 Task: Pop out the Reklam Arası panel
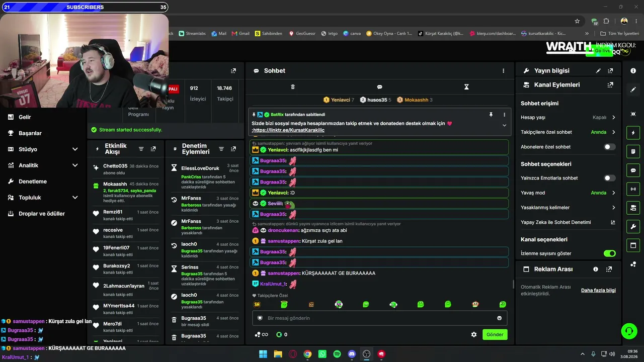(x=609, y=269)
